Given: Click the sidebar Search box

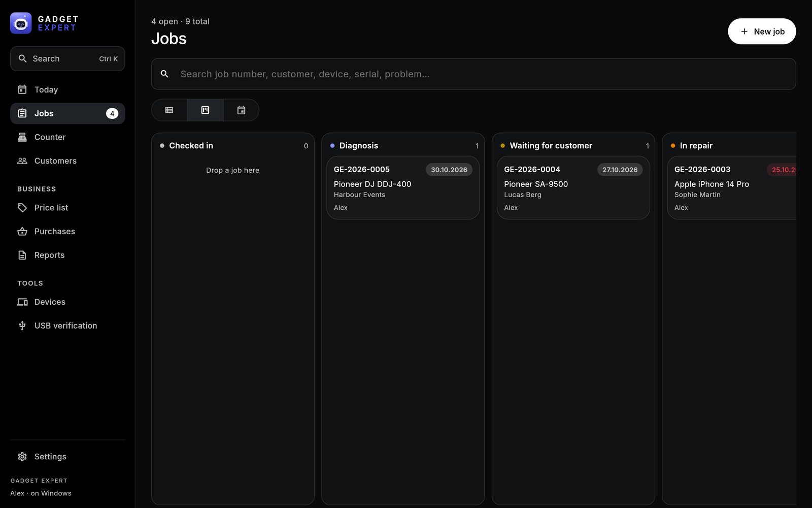Looking at the screenshot, I should [67, 59].
